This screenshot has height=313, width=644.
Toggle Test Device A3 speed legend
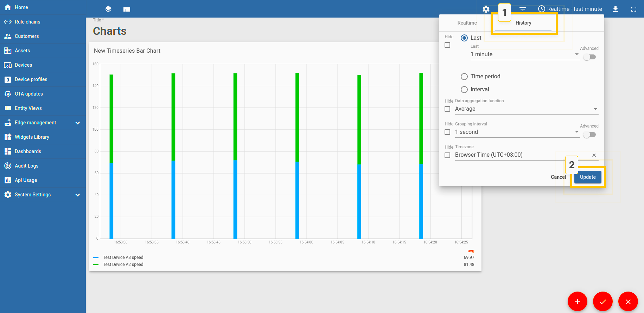pyautogui.click(x=123, y=257)
